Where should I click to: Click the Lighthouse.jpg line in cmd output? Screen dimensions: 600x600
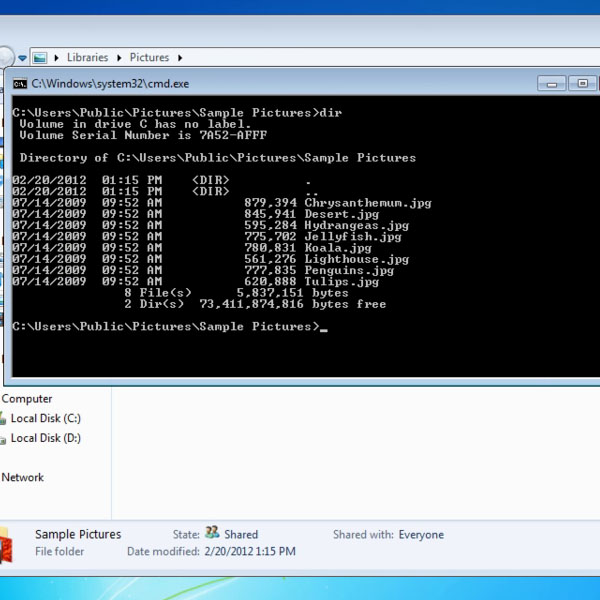coord(210,259)
